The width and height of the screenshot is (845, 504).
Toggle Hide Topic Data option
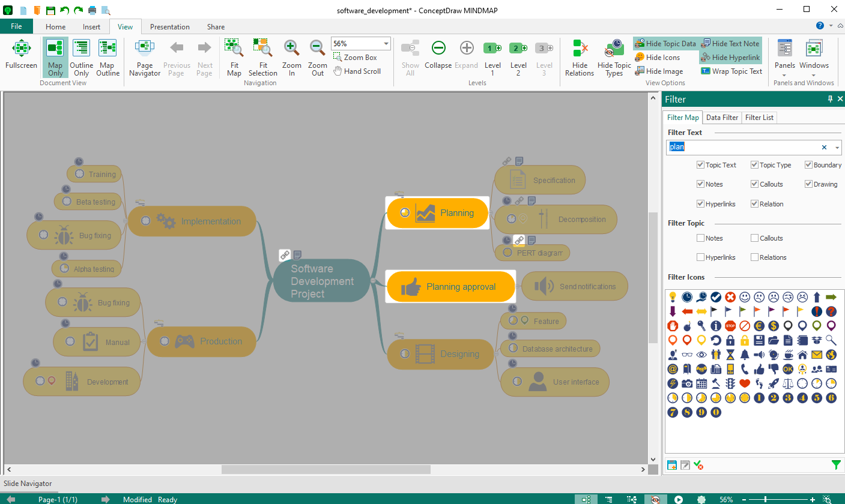coord(665,44)
